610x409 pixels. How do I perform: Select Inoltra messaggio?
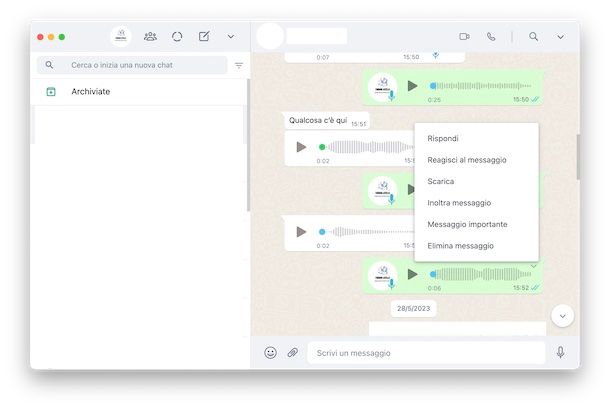[477, 203]
